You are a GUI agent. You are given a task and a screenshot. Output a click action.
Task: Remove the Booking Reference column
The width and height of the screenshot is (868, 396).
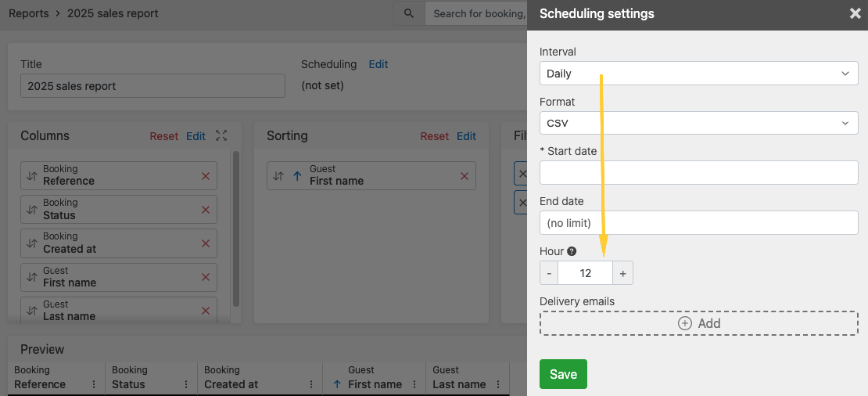point(206,176)
